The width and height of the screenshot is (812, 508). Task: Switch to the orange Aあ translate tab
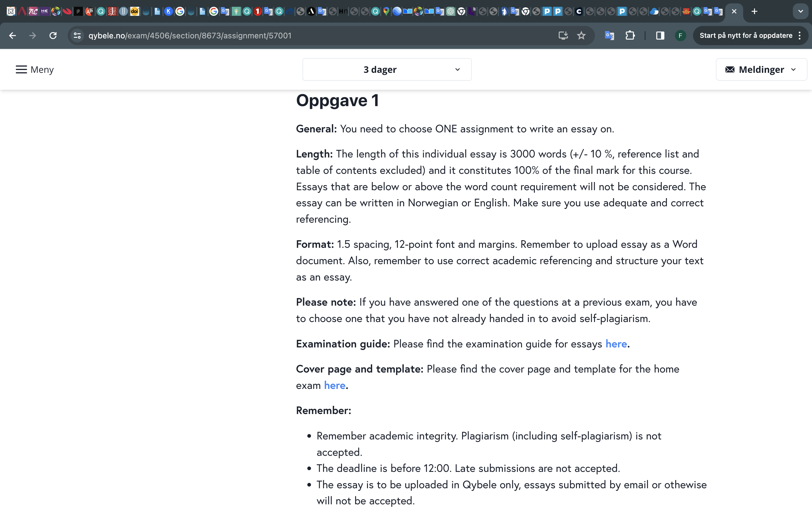click(x=89, y=11)
